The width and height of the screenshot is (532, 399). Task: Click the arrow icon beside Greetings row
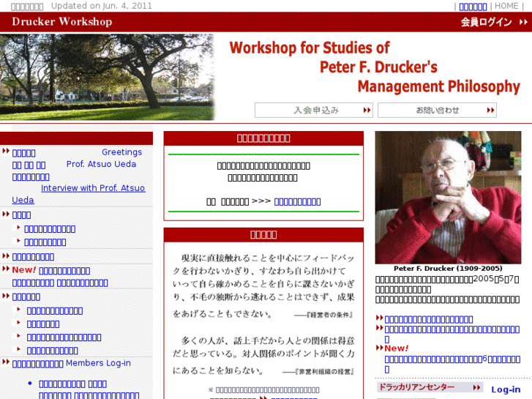(6, 151)
